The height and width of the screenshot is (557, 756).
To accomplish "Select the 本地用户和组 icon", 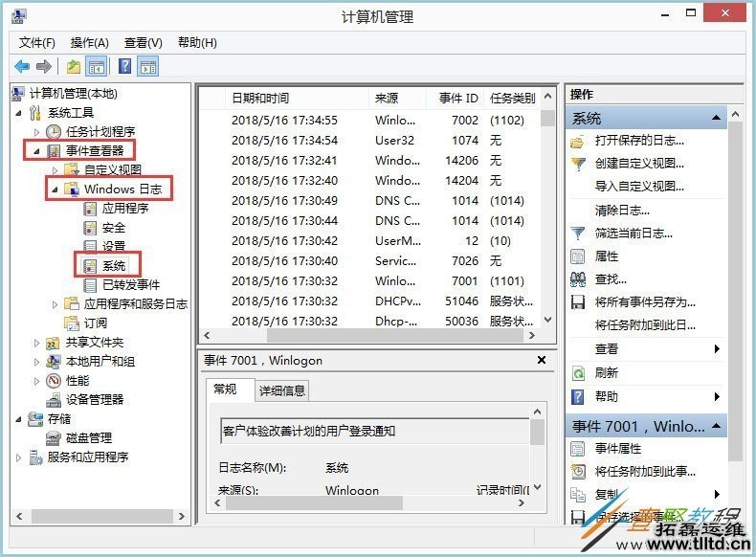I will [x=53, y=361].
